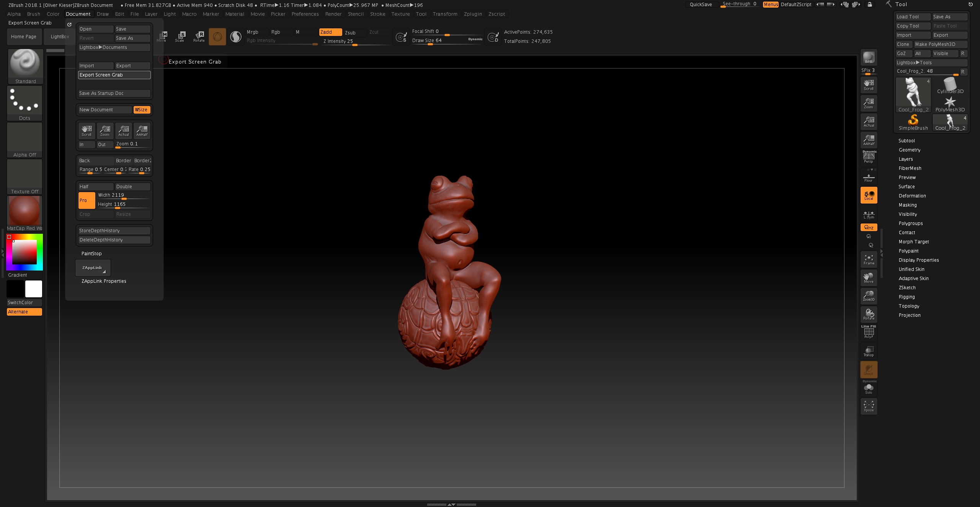Toggle the Persp perspective icon
The width and height of the screenshot is (980, 507).
coord(869,157)
